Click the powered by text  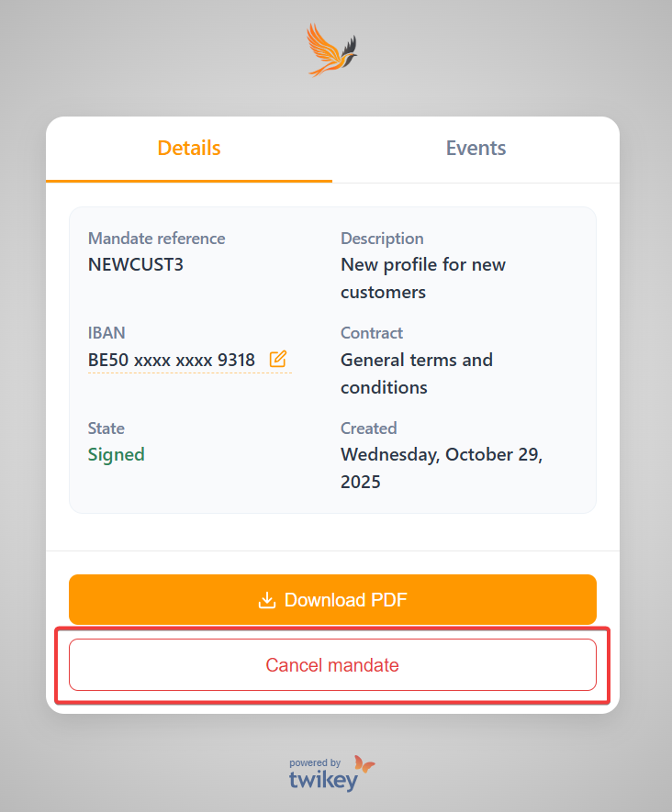(315, 762)
